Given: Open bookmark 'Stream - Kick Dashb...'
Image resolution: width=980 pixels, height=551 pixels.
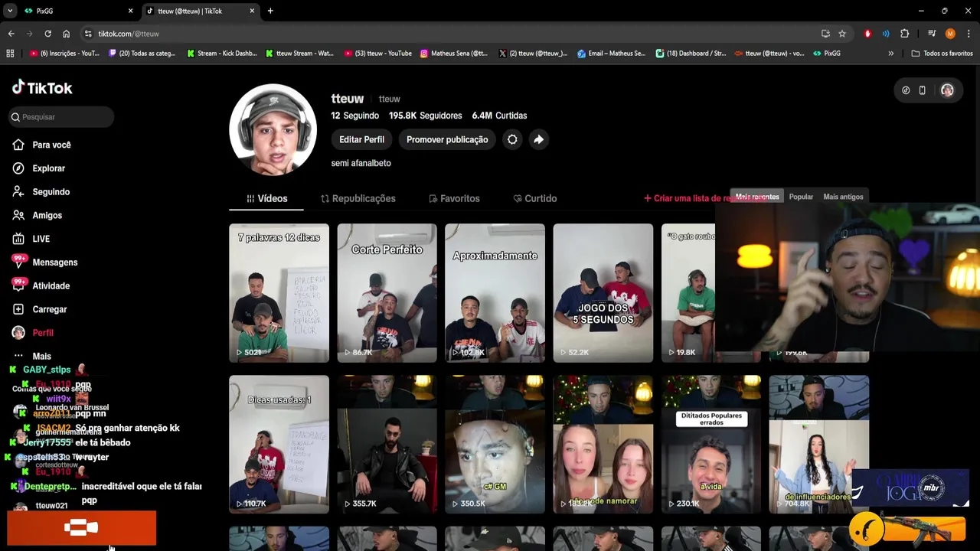Looking at the screenshot, I should point(222,54).
